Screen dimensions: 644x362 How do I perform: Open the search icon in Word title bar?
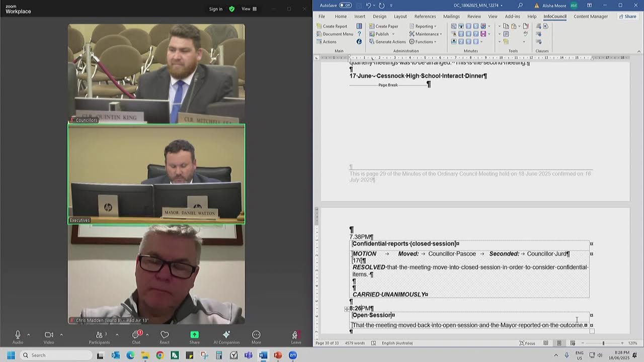(x=520, y=6)
